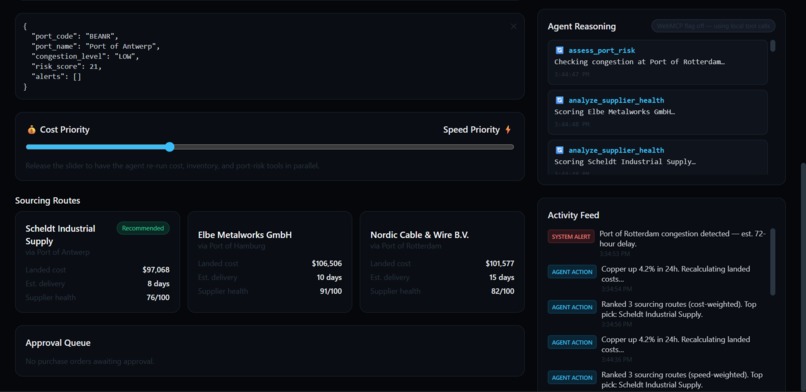Click the Activity Feed heading
Viewport: 806px width, 392px height.
point(573,215)
